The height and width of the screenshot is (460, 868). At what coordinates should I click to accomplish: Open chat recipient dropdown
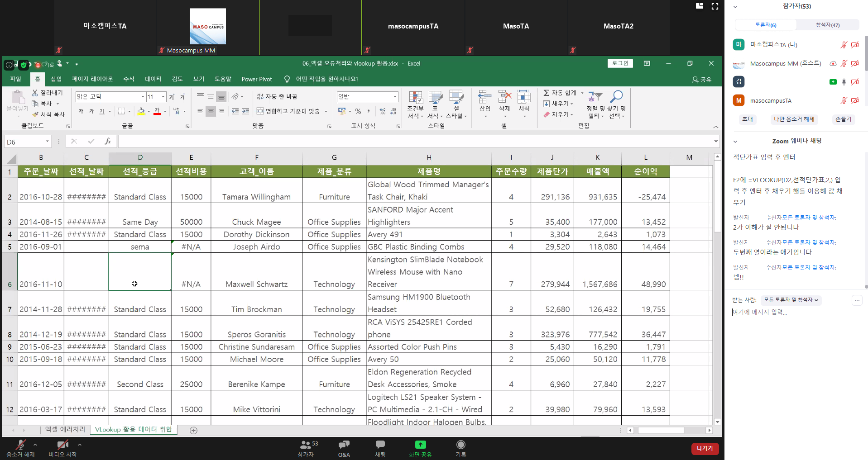click(791, 300)
